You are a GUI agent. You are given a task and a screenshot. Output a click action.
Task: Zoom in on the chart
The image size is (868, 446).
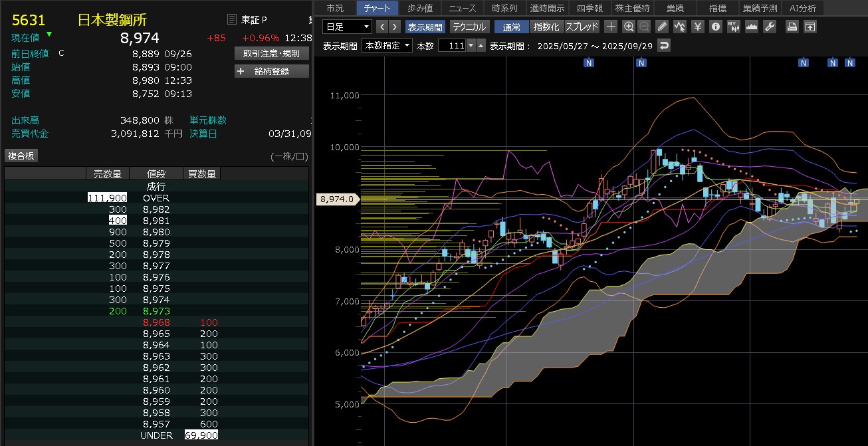tap(629, 27)
